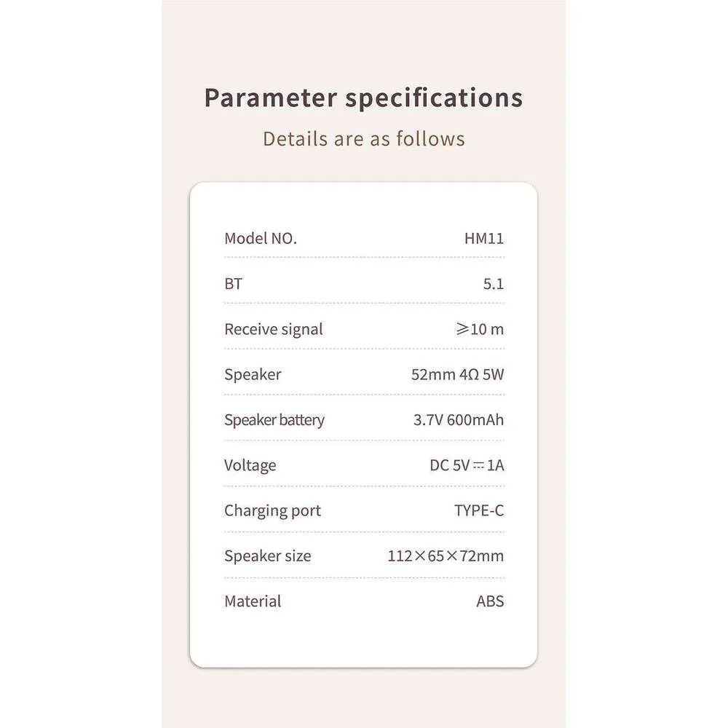Click the HM11 model value

(x=484, y=238)
